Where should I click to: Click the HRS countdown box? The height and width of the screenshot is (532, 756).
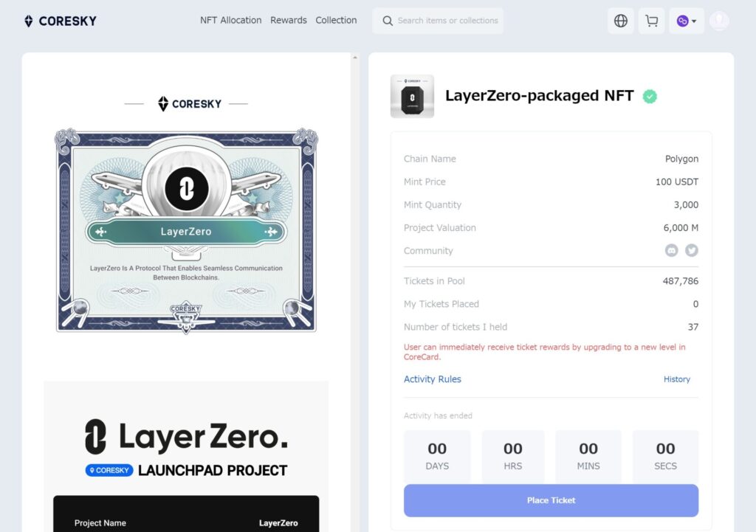(x=513, y=456)
